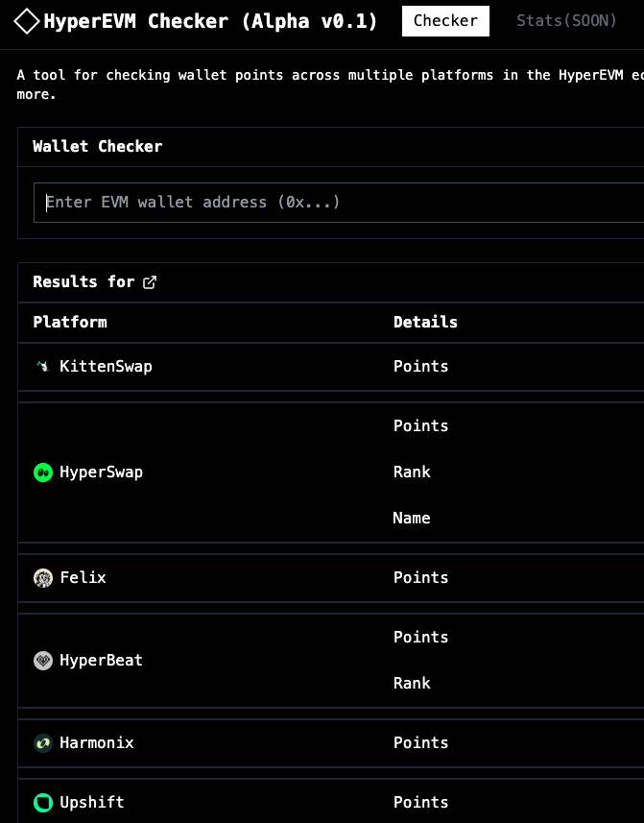Click the Details column header

425,323
